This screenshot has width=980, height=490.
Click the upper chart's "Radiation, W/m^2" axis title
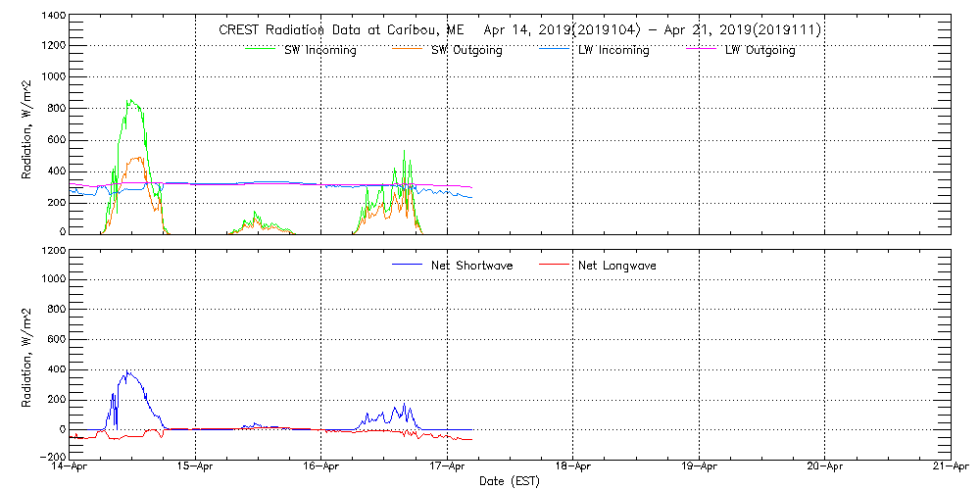(x=26, y=129)
